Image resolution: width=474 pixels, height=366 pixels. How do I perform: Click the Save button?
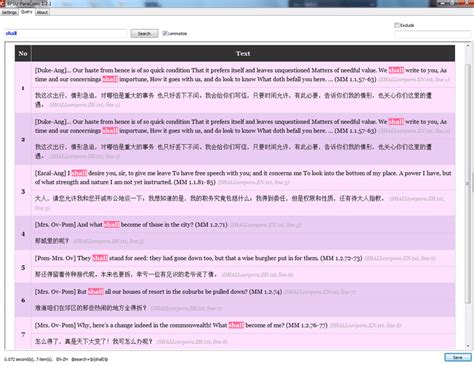458,357
